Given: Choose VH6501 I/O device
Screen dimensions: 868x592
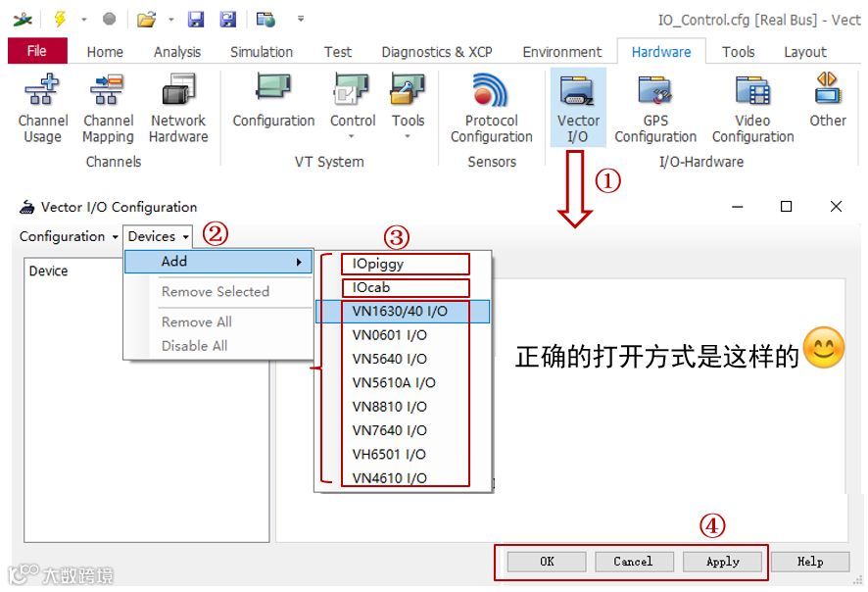Looking at the screenshot, I should point(403,454).
